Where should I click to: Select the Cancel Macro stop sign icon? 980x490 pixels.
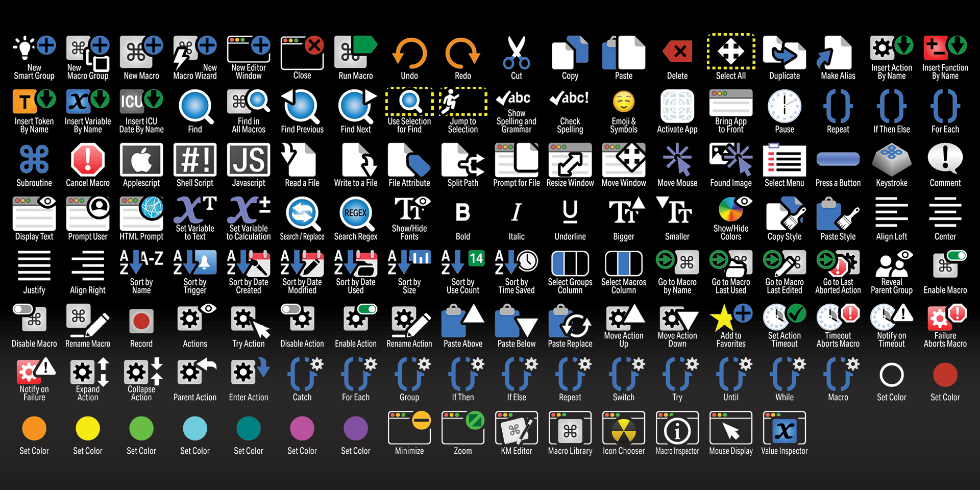[x=88, y=159]
